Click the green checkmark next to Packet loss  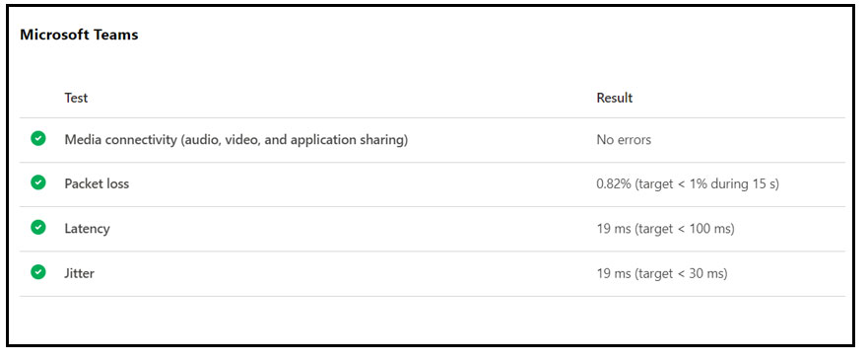click(x=38, y=182)
